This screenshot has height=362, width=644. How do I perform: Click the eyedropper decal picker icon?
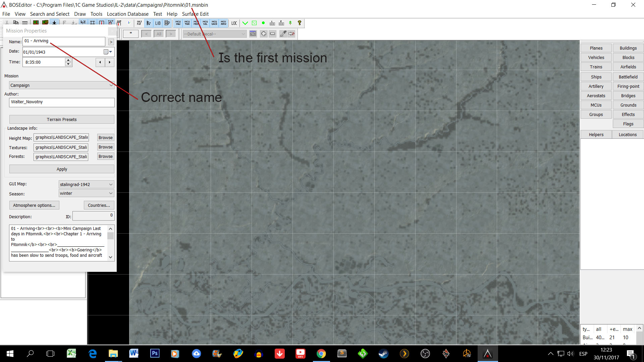[x=283, y=34]
